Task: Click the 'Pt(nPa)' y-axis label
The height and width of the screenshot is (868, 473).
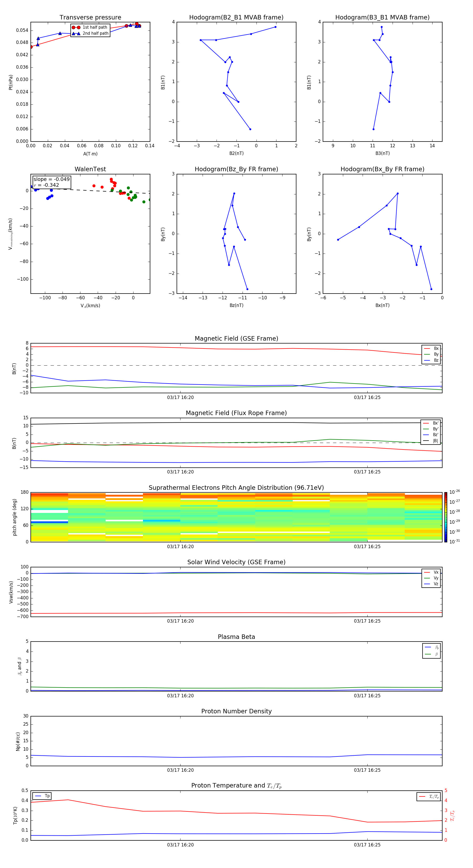Action: (11, 82)
